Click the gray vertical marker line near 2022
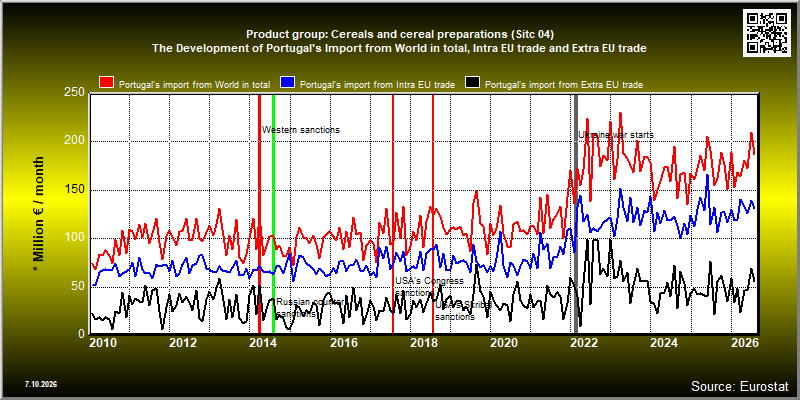Viewport: 800px width, 400px height. click(x=577, y=214)
